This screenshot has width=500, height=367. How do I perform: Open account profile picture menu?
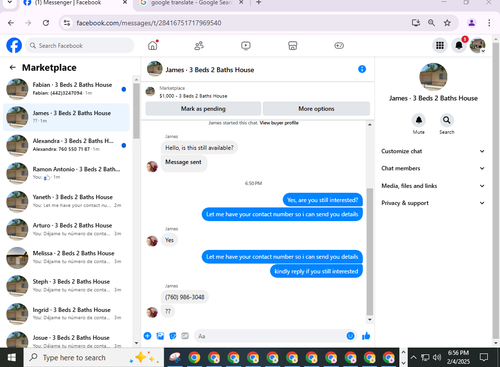[x=477, y=45]
